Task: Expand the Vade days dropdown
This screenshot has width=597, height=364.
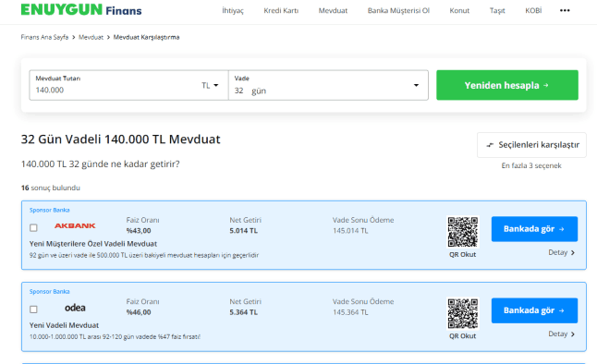Action: pyautogui.click(x=416, y=85)
